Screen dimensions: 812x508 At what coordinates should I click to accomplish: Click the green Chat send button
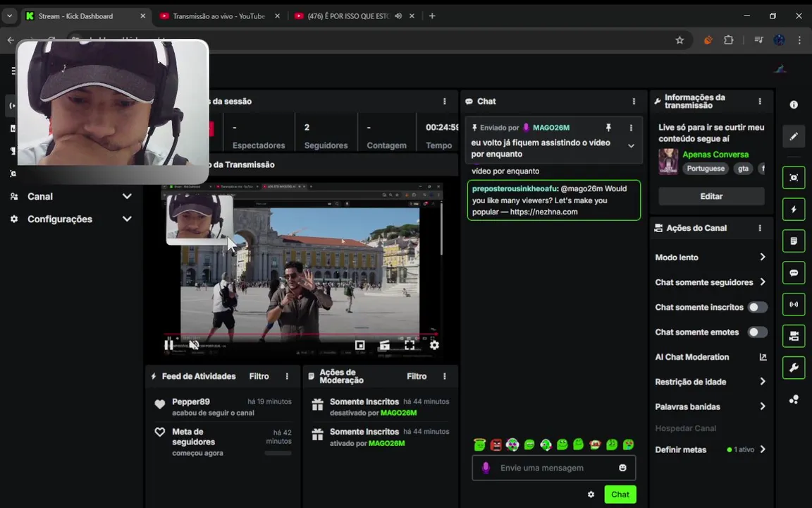click(620, 495)
